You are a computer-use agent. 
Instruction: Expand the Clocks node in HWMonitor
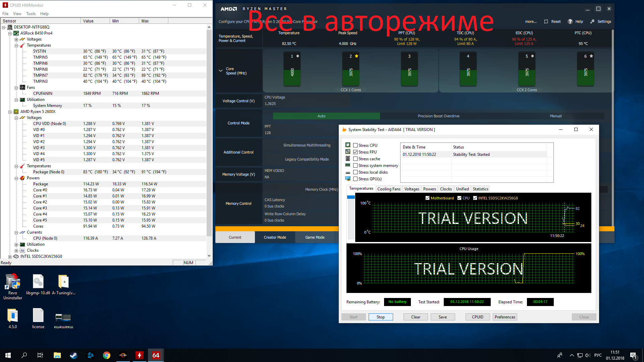tap(16, 250)
